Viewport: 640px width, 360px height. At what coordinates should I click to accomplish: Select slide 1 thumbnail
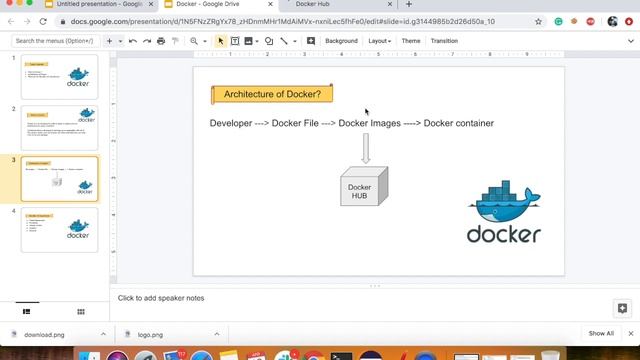point(60,77)
